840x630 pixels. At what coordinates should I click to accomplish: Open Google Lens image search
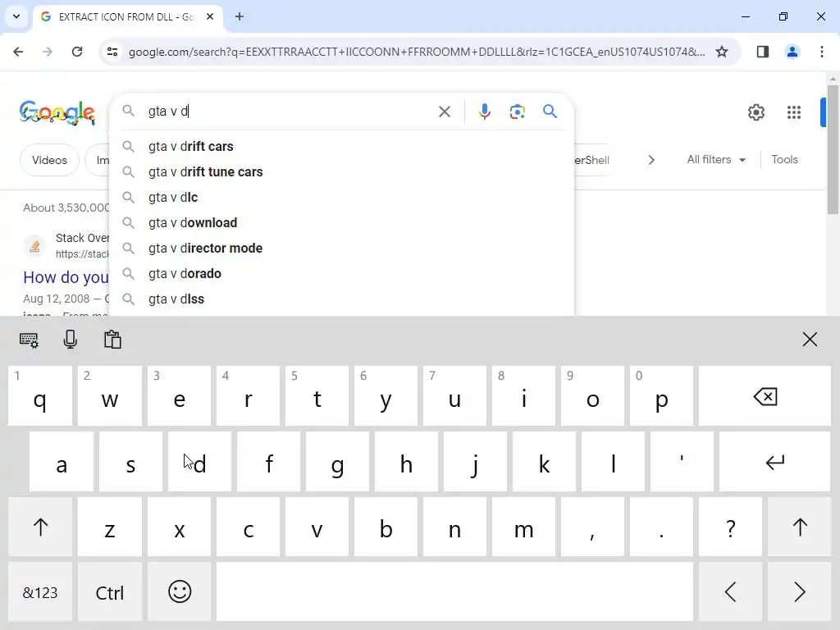[x=517, y=112]
